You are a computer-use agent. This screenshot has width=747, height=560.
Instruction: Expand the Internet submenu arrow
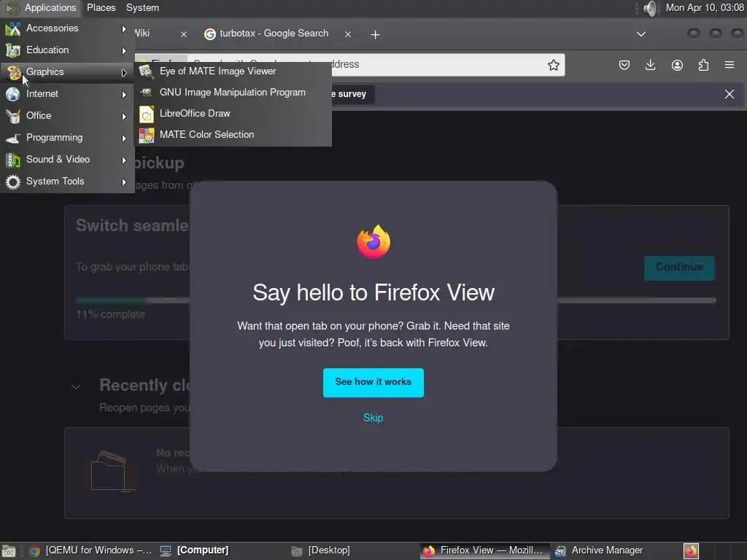point(124,94)
